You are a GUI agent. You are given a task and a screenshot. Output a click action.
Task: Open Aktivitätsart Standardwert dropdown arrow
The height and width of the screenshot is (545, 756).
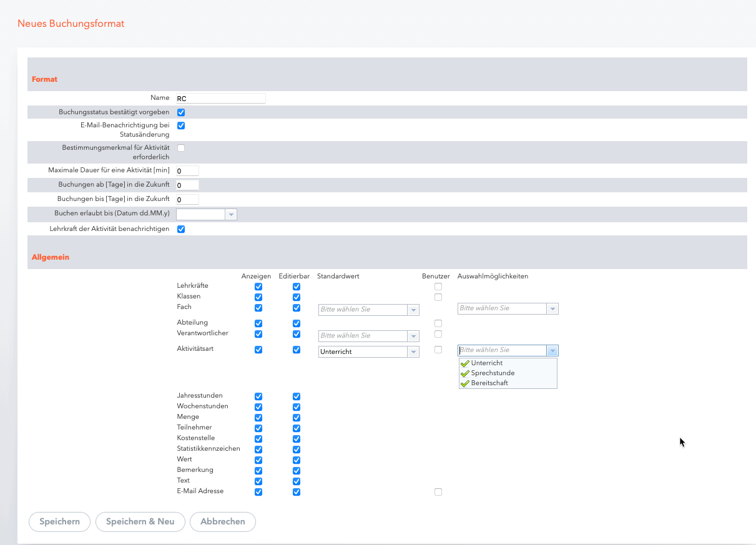pos(413,352)
